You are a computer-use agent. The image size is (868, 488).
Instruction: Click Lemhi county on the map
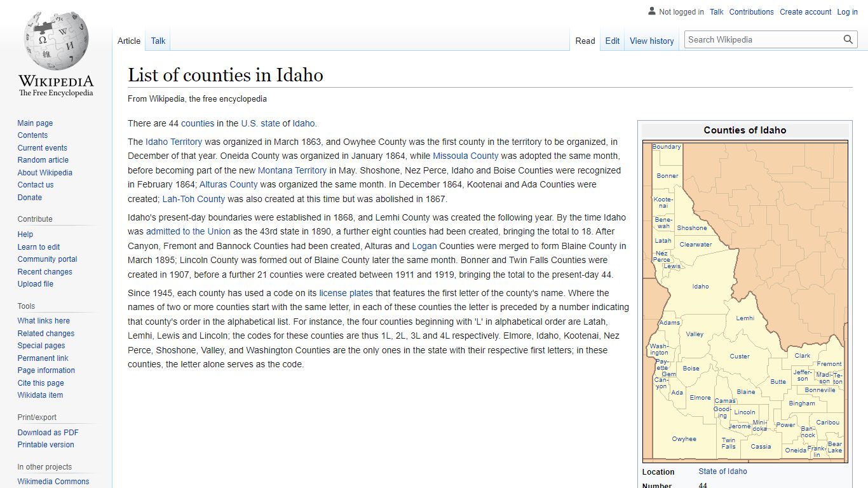point(745,318)
